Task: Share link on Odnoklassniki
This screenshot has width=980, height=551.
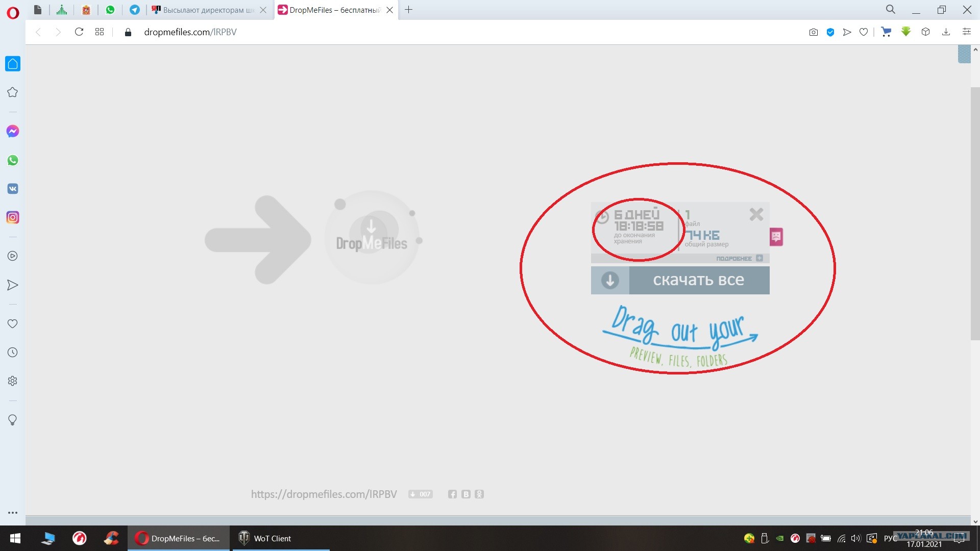Action: point(479,494)
